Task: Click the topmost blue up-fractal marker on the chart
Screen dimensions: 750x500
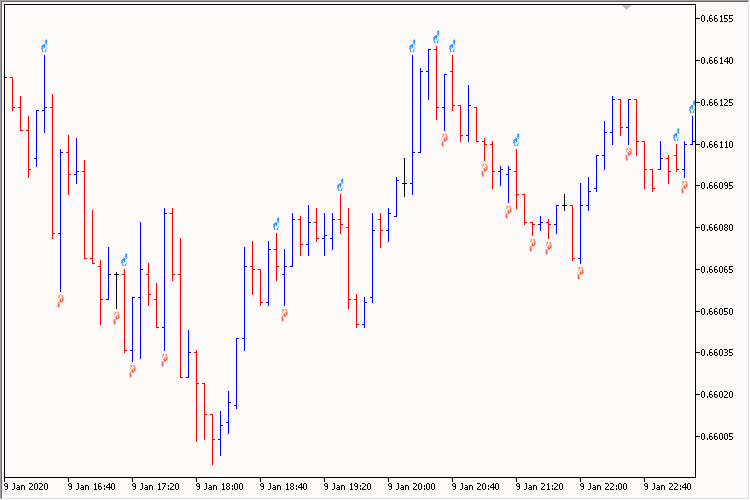Action: tap(436, 37)
